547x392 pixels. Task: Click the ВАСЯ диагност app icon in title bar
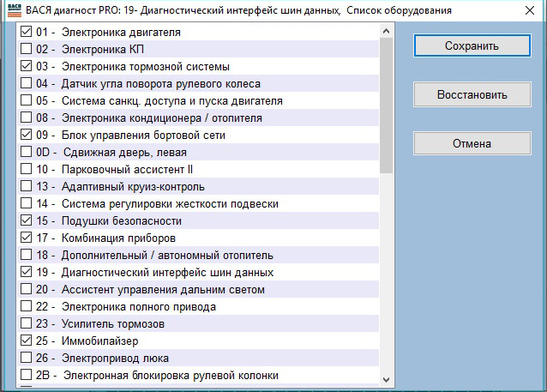click(x=15, y=10)
